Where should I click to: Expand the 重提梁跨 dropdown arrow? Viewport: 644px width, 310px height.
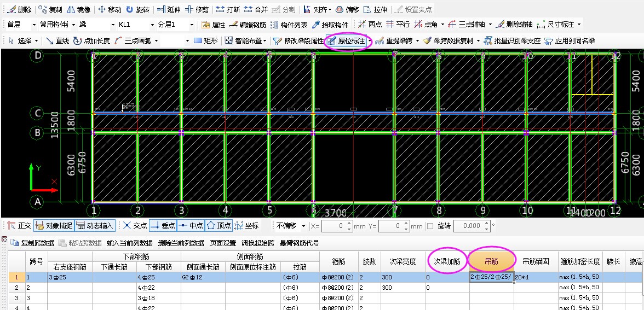click(417, 40)
